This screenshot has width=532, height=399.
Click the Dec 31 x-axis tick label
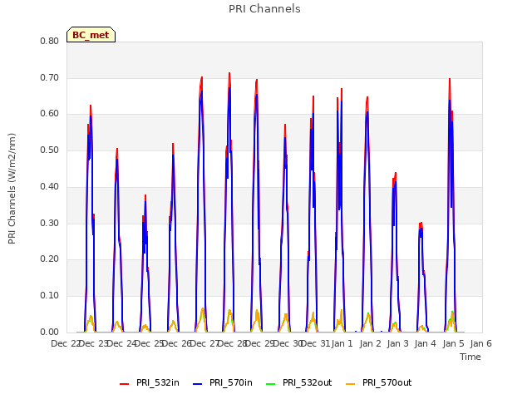pyautogui.click(x=315, y=343)
